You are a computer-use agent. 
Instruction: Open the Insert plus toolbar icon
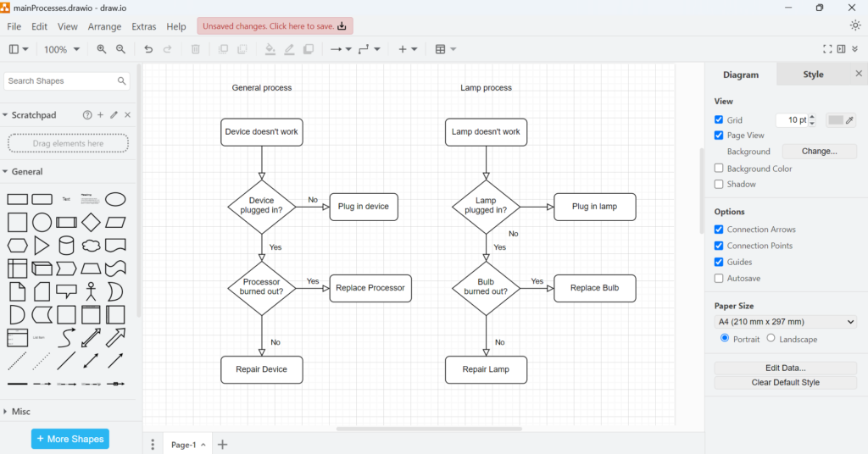click(407, 50)
